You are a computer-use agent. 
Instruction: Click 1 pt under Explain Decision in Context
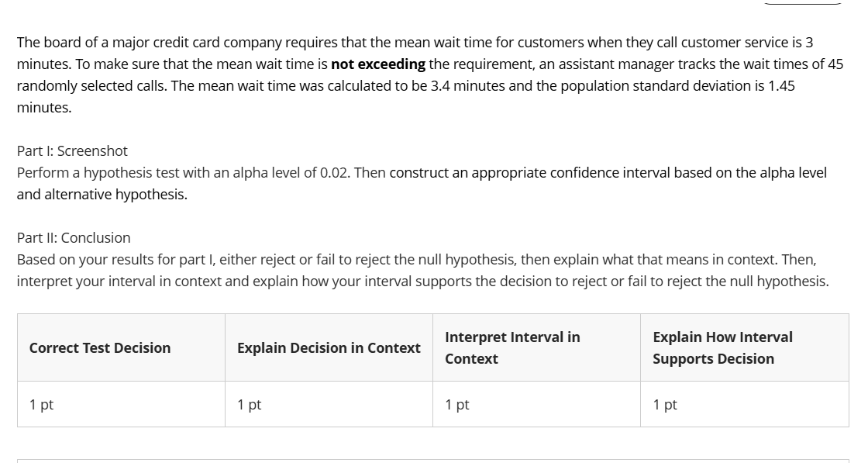point(250,404)
